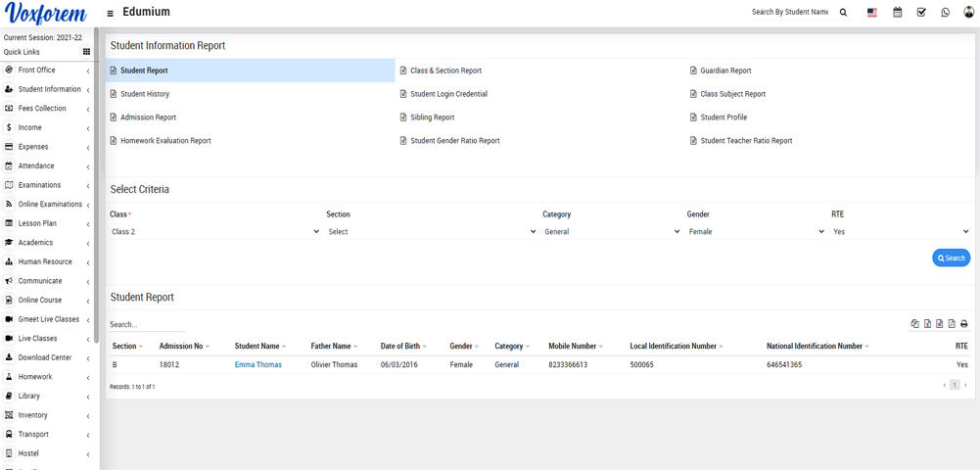Export the student report as PDF

952,324
